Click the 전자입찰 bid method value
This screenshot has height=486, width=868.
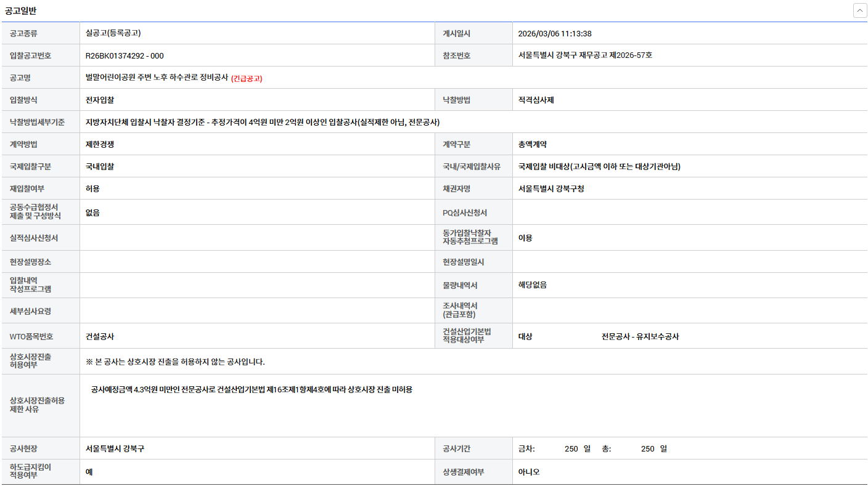100,100
